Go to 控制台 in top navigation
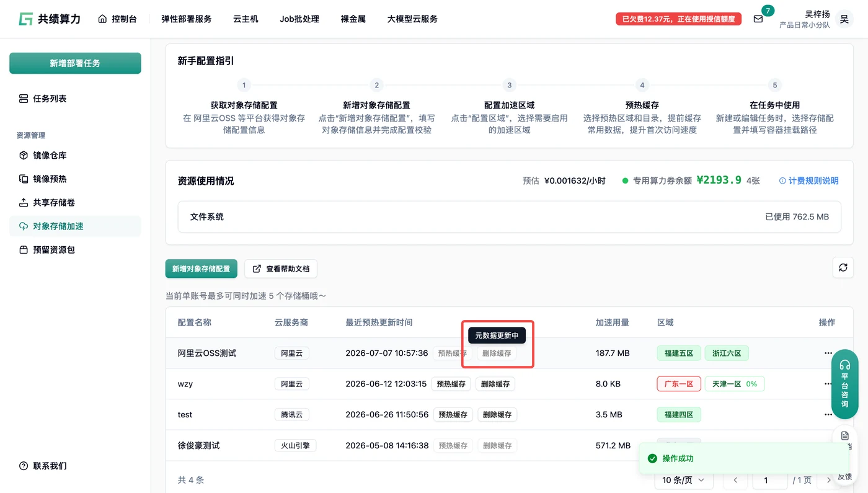Viewport: 868px width, 493px height. point(117,19)
